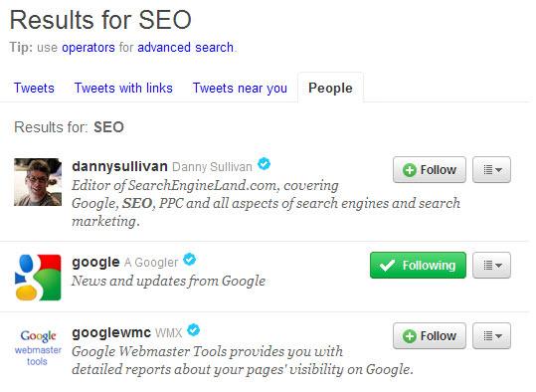Switch to Tweets with links tab
The height and width of the screenshot is (392, 536).
pyautogui.click(x=123, y=89)
